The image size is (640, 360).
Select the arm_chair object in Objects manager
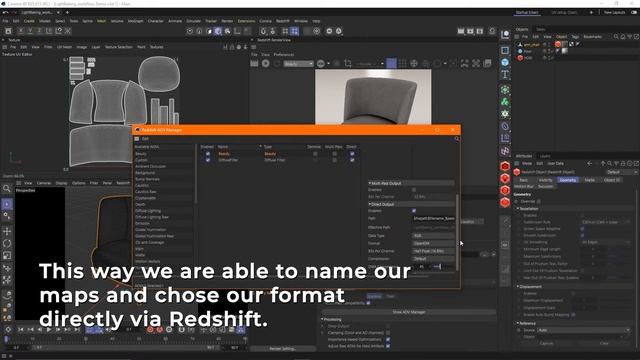click(532, 44)
